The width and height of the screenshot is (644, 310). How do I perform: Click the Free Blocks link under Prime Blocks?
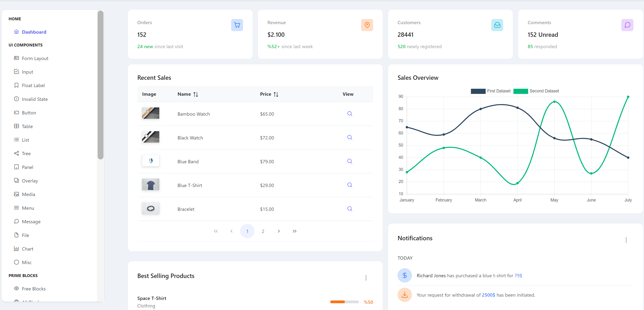[x=33, y=288]
